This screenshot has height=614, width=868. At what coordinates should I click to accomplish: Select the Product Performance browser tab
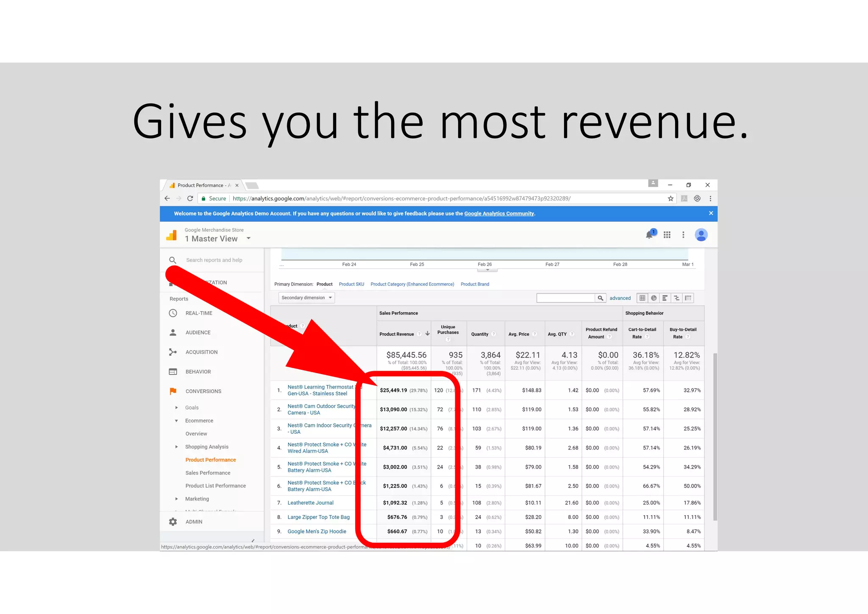203,185
